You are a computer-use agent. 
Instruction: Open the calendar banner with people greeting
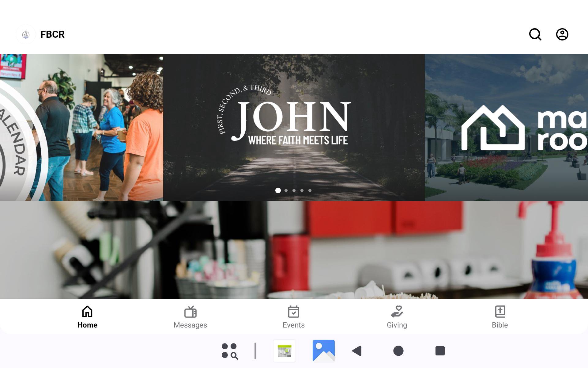click(81, 128)
